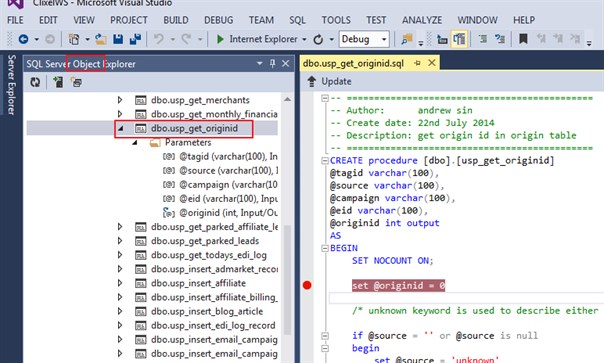Screen dimensions: 604x363
Task: Collapse the Parameters folder node
Action: (x=134, y=143)
